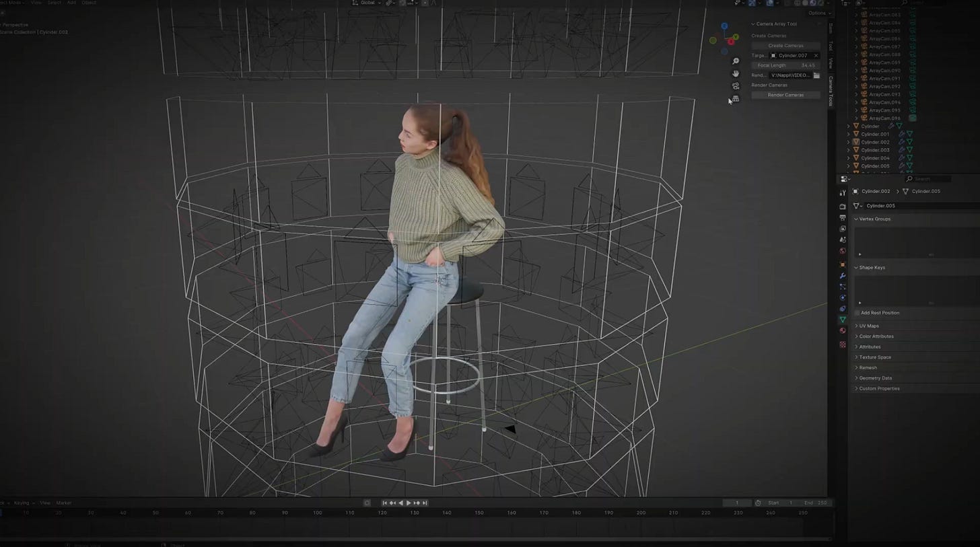980x547 pixels.
Task: Enable the Add Rest Position checkbox
Action: pos(857,313)
